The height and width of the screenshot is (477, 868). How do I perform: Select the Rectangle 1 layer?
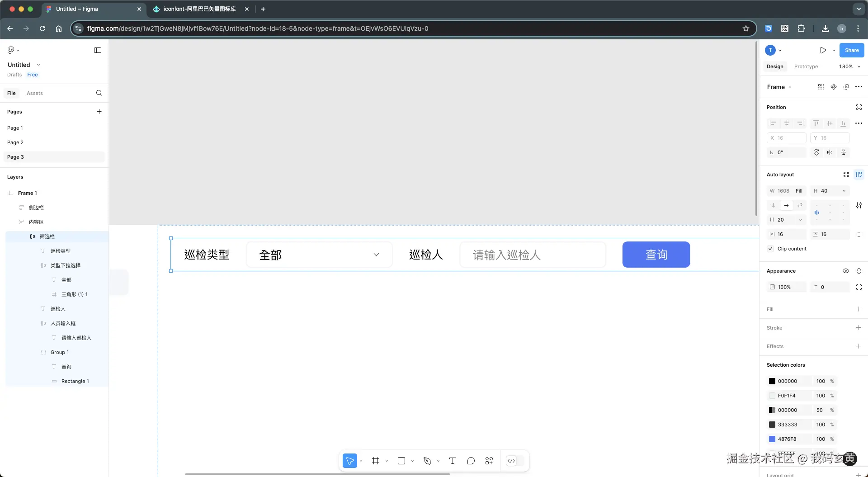pos(75,381)
